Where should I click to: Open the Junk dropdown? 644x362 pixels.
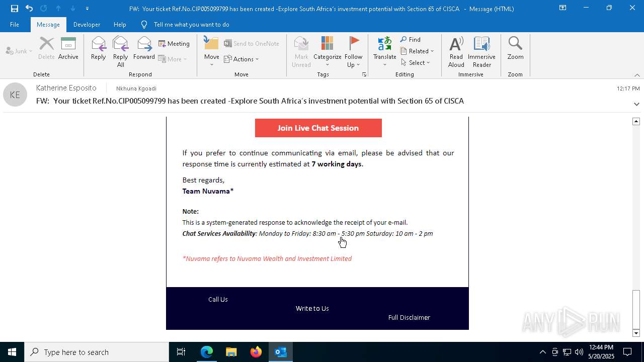point(19,51)
